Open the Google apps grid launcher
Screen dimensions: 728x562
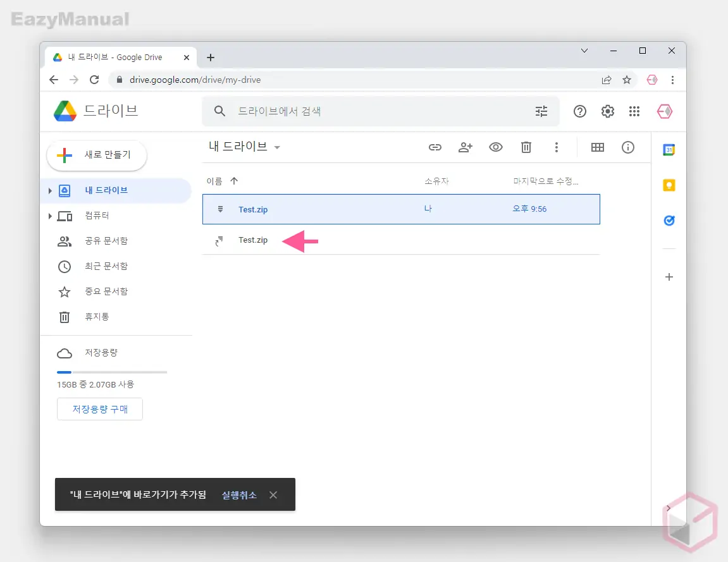click(634, 111)
